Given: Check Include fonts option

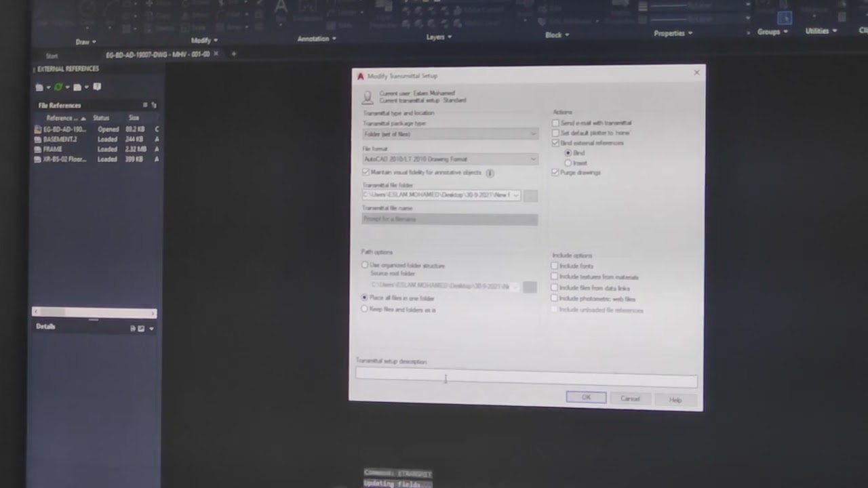Looking at the screenshot, I should point(555,266).
